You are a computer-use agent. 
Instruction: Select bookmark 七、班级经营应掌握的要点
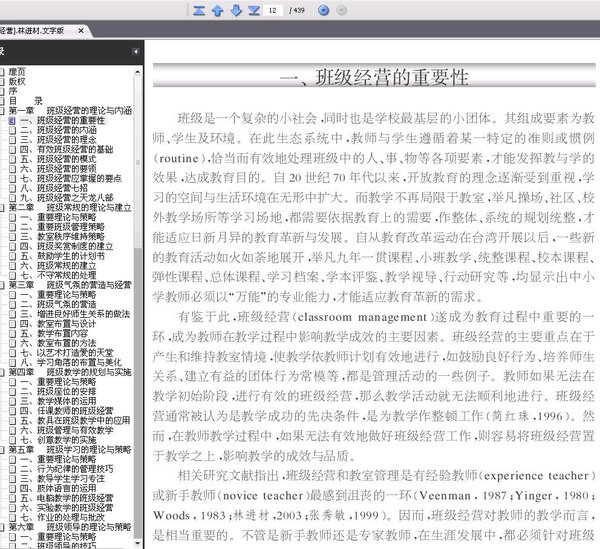[x=71, y=179]
